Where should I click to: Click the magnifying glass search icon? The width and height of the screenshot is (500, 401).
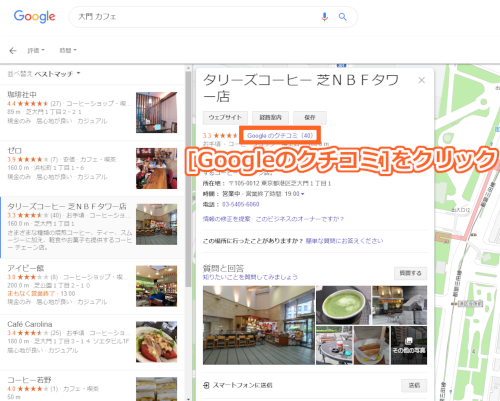pyautogui.click(x=342, y=16)
